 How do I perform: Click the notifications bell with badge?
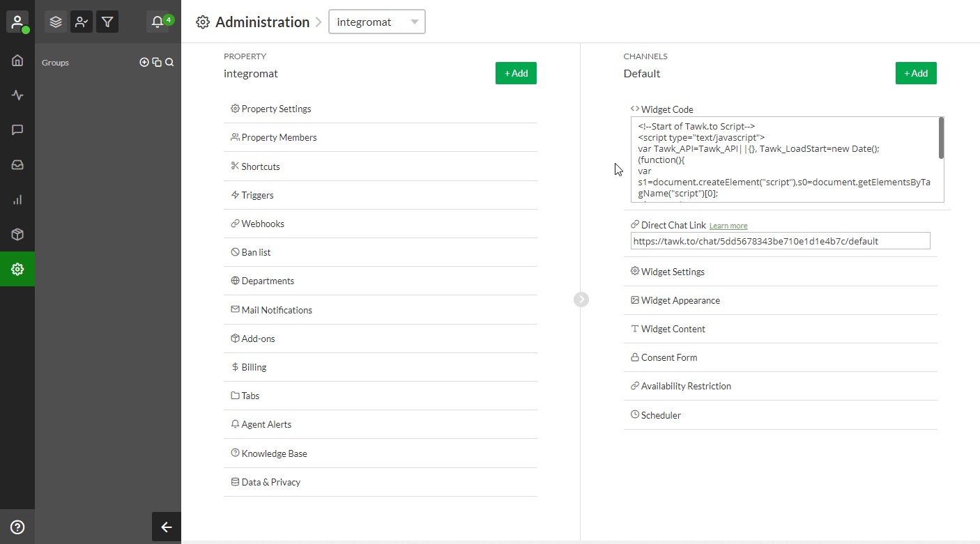(x=158, y=22)
